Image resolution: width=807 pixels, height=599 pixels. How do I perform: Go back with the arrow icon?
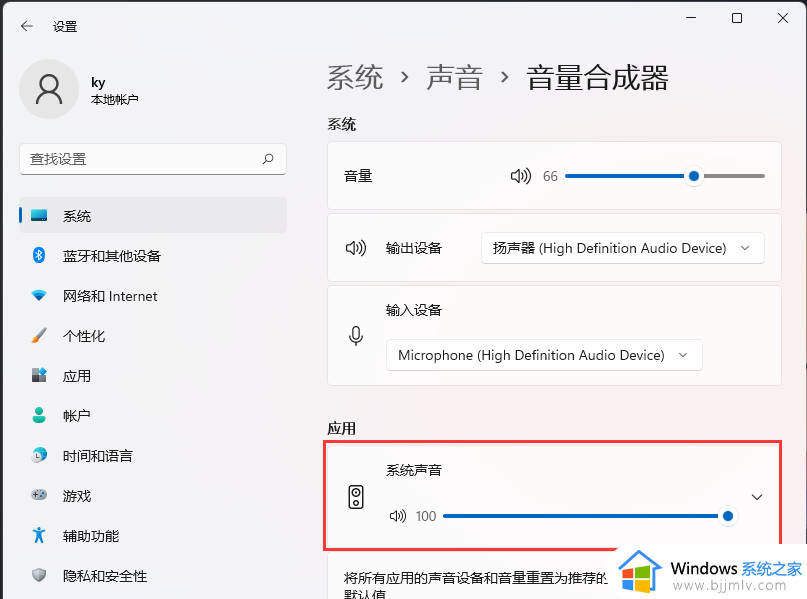tap(27, 26)
